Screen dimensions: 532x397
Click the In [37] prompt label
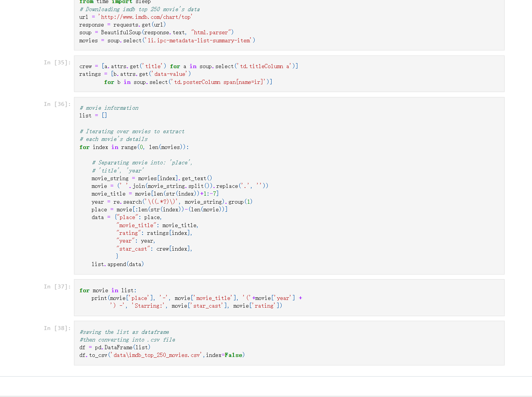click(x=57, y=286)
